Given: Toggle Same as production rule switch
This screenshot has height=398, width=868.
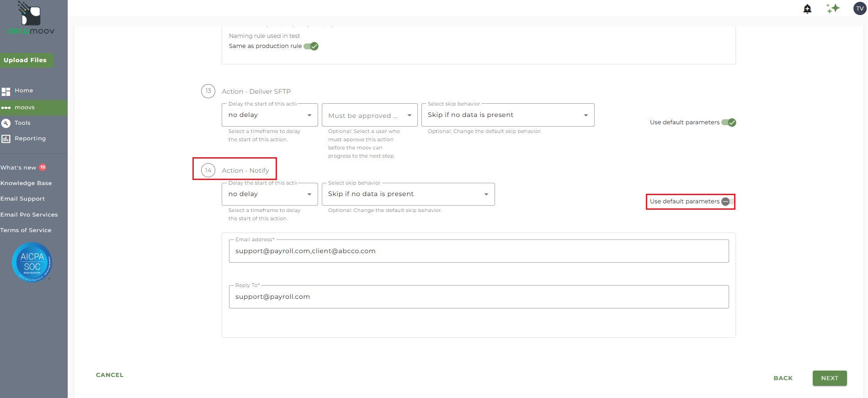Looking at the screenshot, I should 311,46.
